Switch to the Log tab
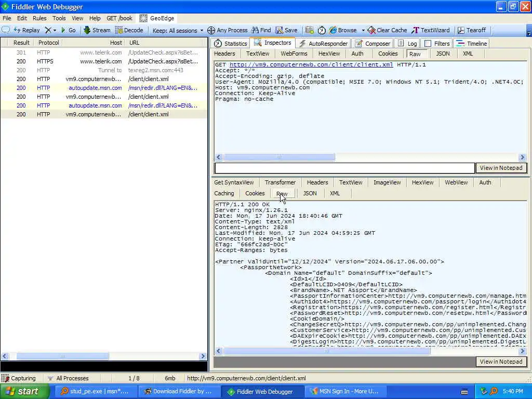 pyautogui.click(x=407, y=44)
